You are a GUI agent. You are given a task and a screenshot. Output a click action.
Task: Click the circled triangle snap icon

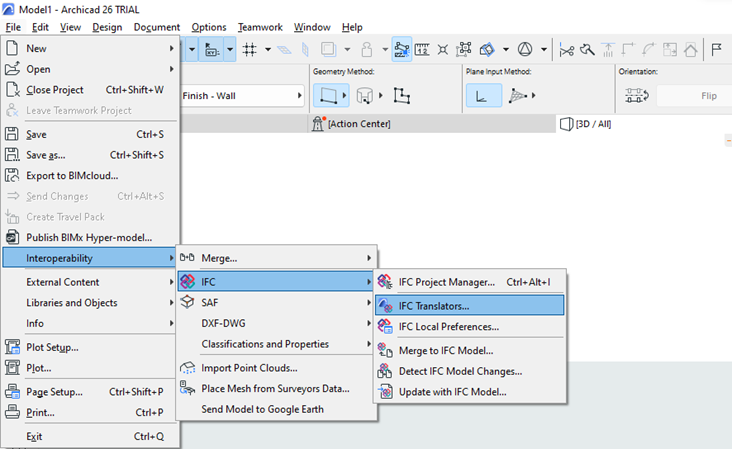click(525, 49)
